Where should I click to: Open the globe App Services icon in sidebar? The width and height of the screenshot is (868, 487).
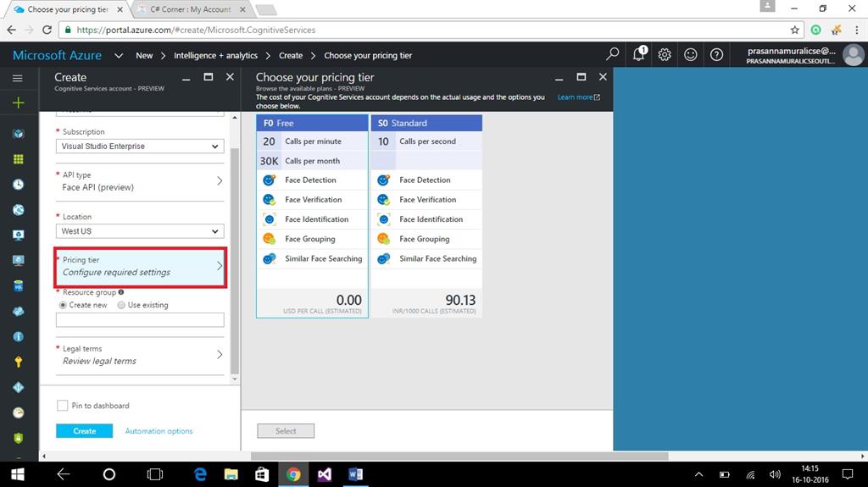19,210
